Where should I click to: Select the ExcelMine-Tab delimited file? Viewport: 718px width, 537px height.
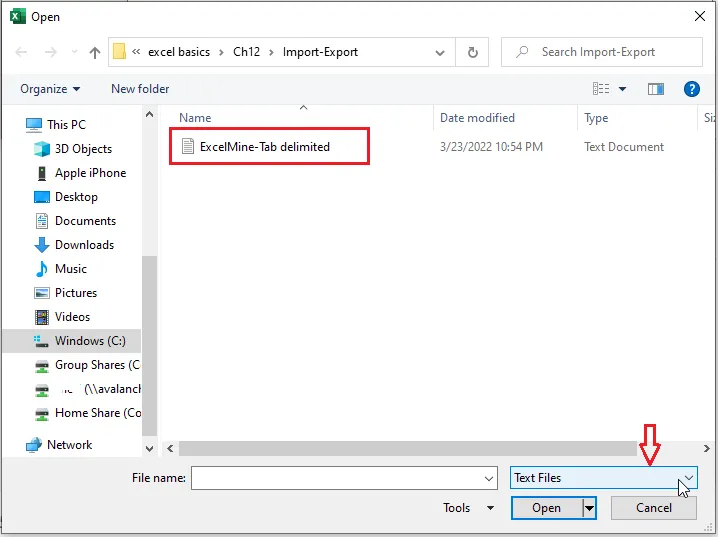tap(265, 146)
